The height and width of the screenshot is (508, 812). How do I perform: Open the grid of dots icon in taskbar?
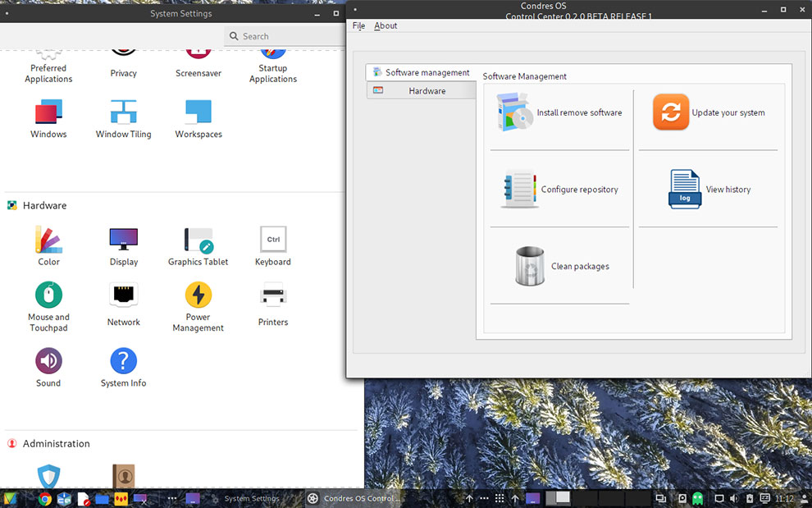(x=500, y=498)
